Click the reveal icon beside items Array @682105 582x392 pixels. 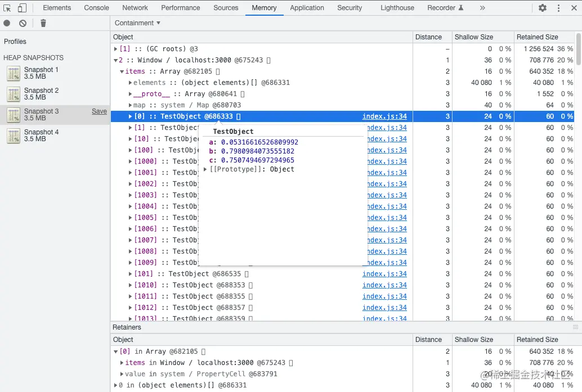tap(218, 71)
